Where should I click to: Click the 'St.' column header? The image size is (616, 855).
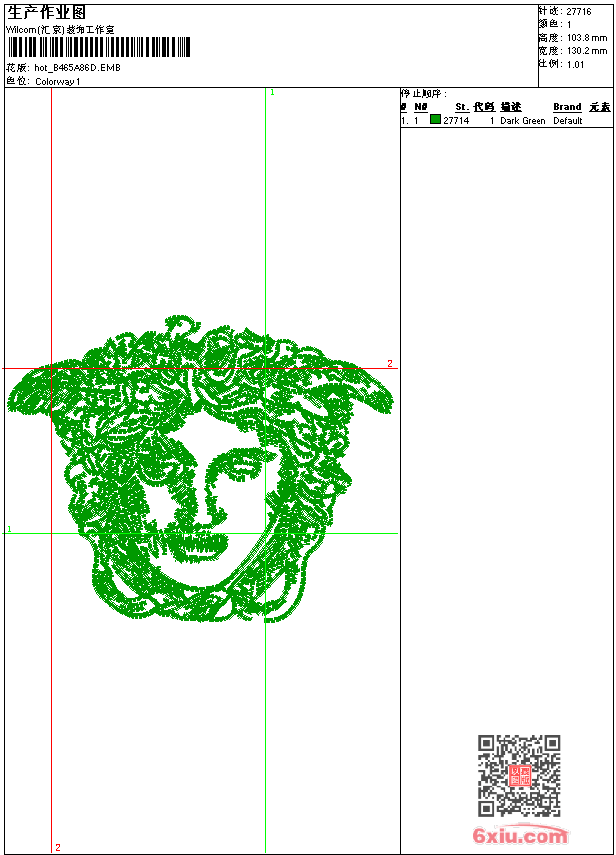(x=462, y=107)
